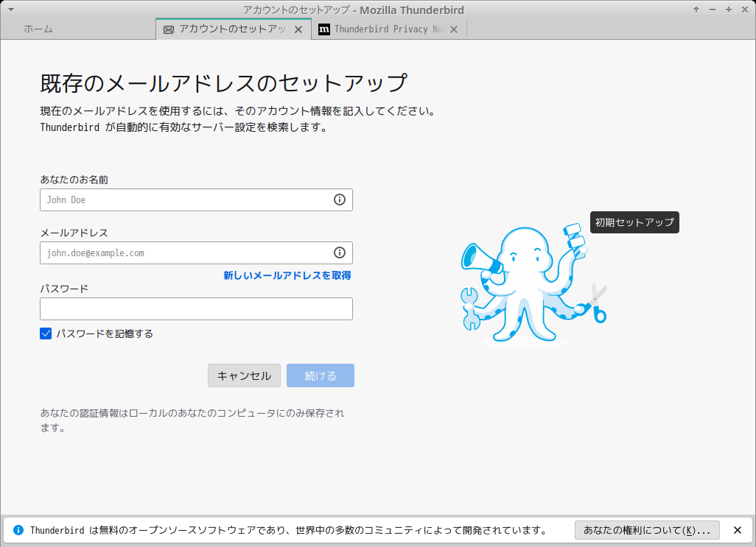Click the title bar keep-above arrow icon
The height and width of the screenshot is (547, 756).
696,10
